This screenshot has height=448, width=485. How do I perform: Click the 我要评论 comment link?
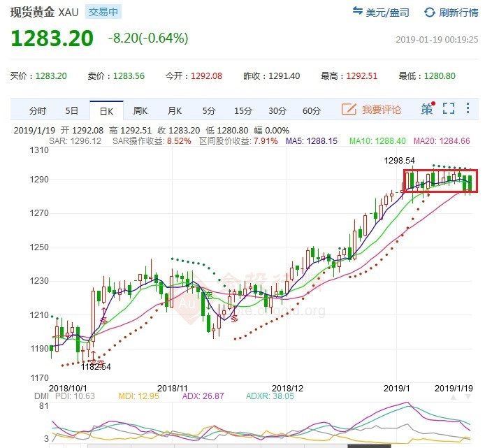382,110
